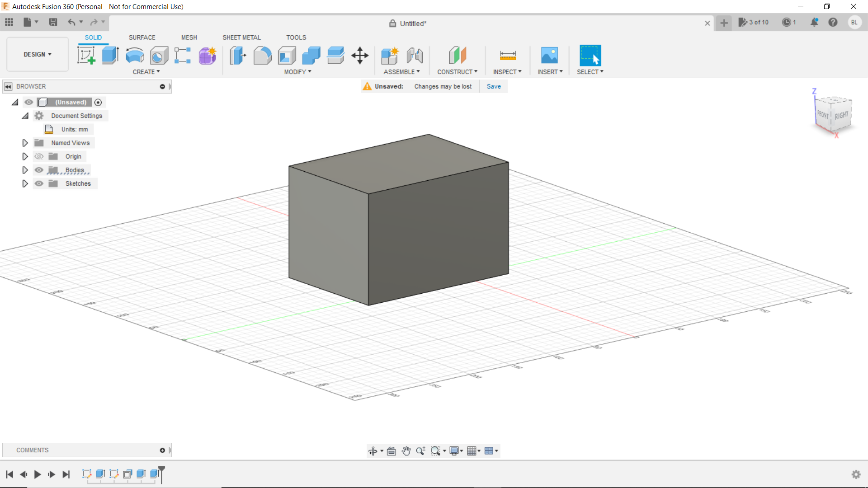Play the timeline
This screenshot has height=488, width=868.
[x=38, y=474]
